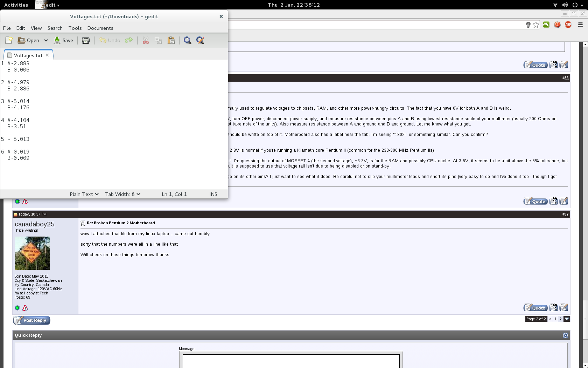Click the clock showing Thu 2 Jan
588x368 pixels.
pyautogui.click(x=294, y=5)
